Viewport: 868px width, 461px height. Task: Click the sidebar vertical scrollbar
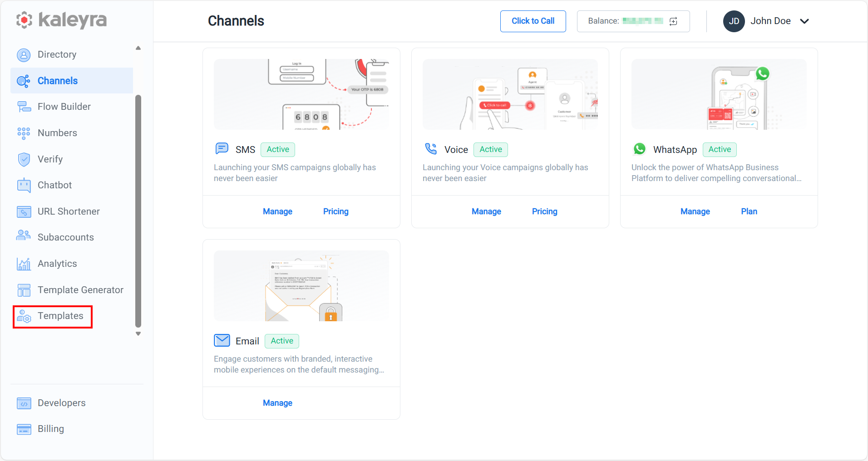coord(138,211)
